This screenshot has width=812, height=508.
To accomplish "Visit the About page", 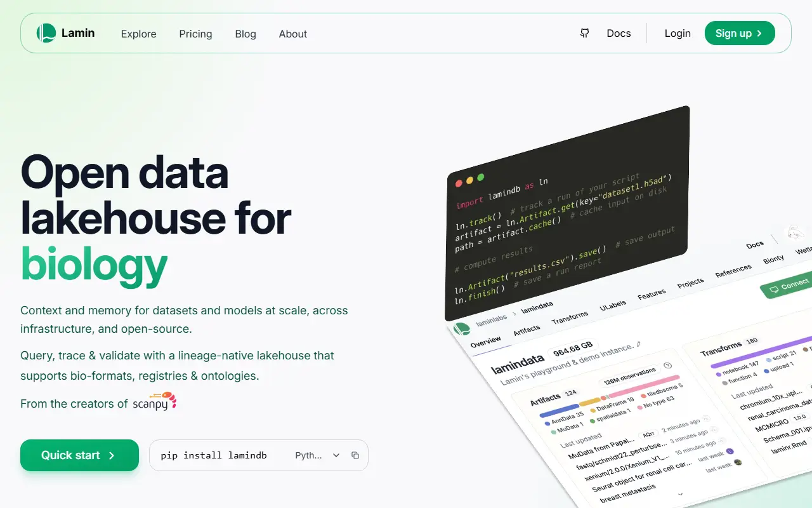I will (x=293, y=34).
